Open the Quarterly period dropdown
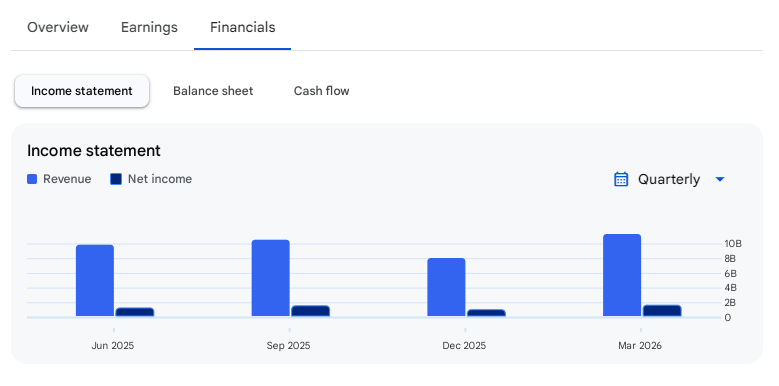 pyautogui.click(x=669, y=179)
